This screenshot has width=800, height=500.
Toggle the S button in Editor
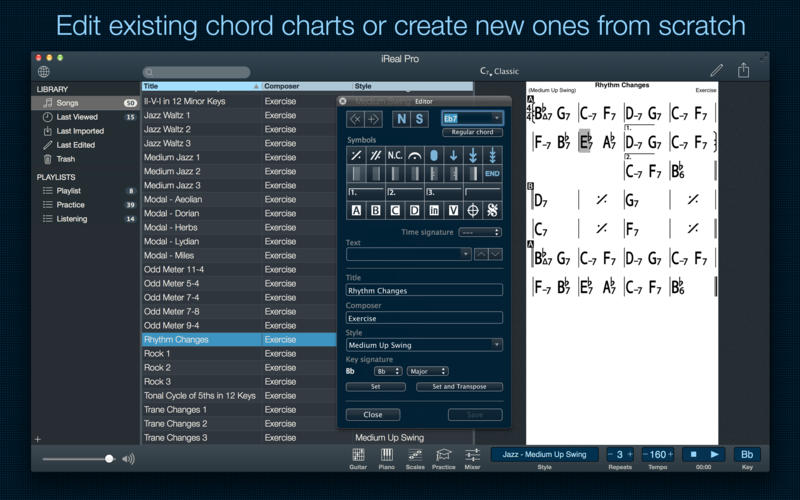pyautogui.click(x=420, y=119)
